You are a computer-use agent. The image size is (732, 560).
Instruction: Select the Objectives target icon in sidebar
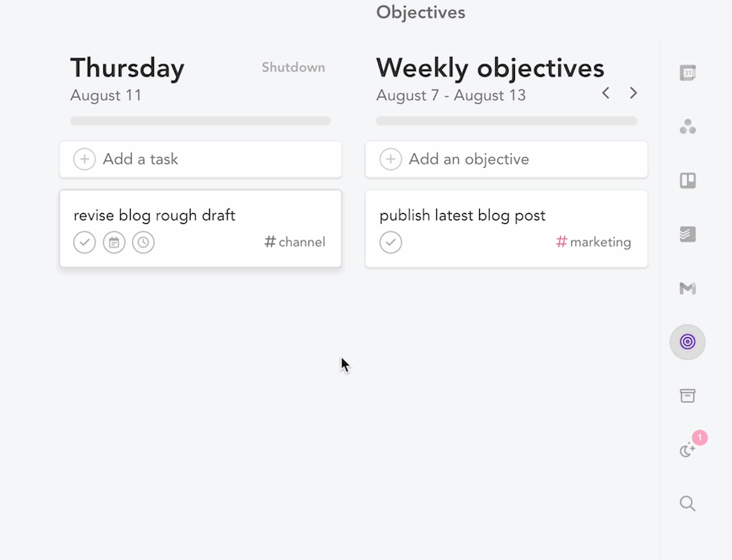pos(687,342)
